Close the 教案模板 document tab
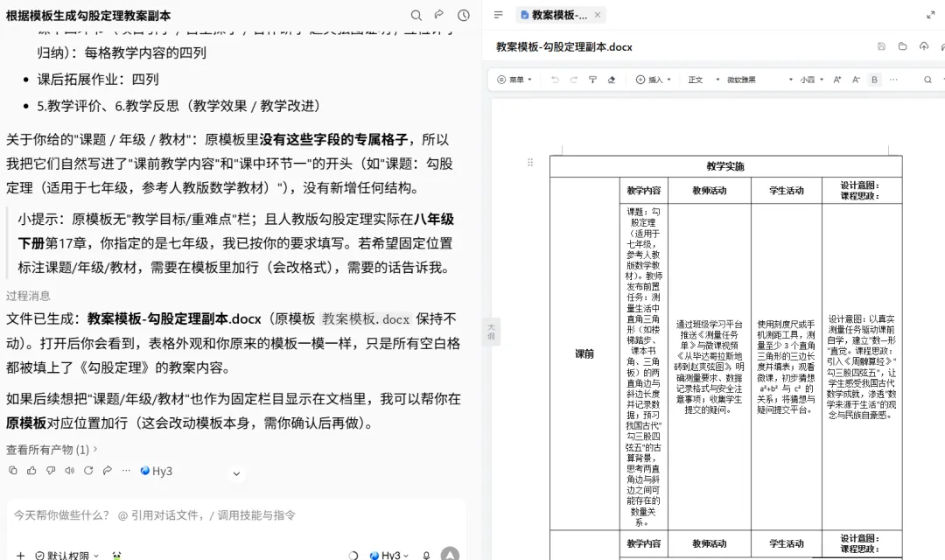Screen dimensions: 945x560 598,15
